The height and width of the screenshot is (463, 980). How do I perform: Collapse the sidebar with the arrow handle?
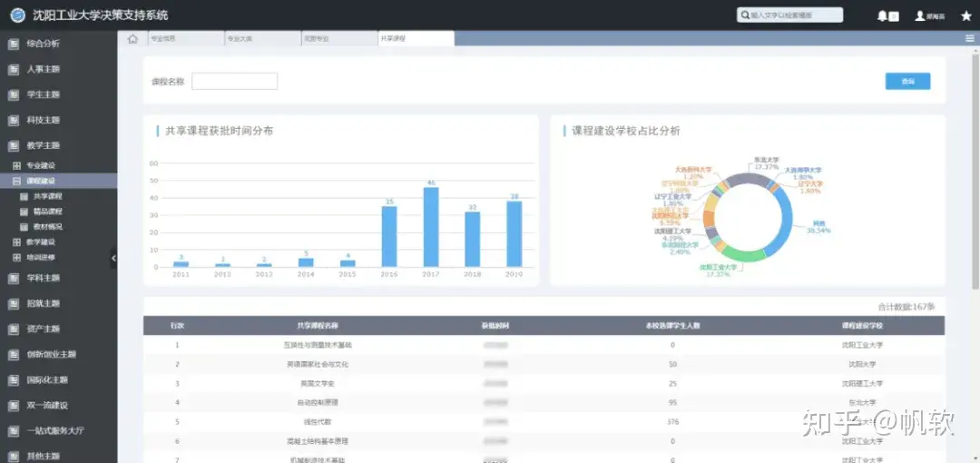(113, 258)
